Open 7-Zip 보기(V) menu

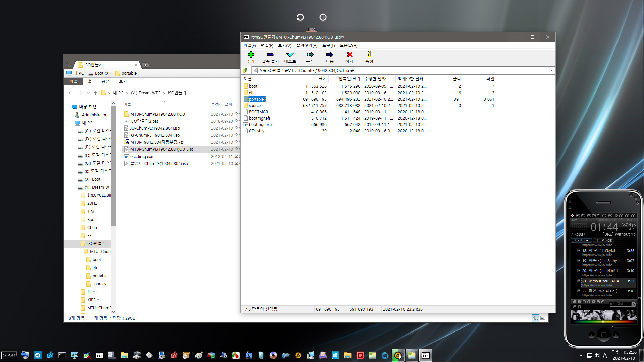pyautogui.click(x=284, y=45)
